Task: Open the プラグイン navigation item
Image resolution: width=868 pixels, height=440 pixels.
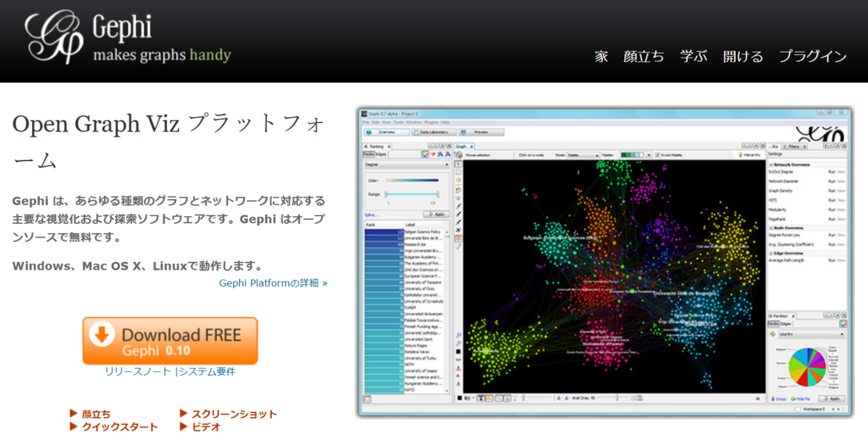Action: point(813,57)
